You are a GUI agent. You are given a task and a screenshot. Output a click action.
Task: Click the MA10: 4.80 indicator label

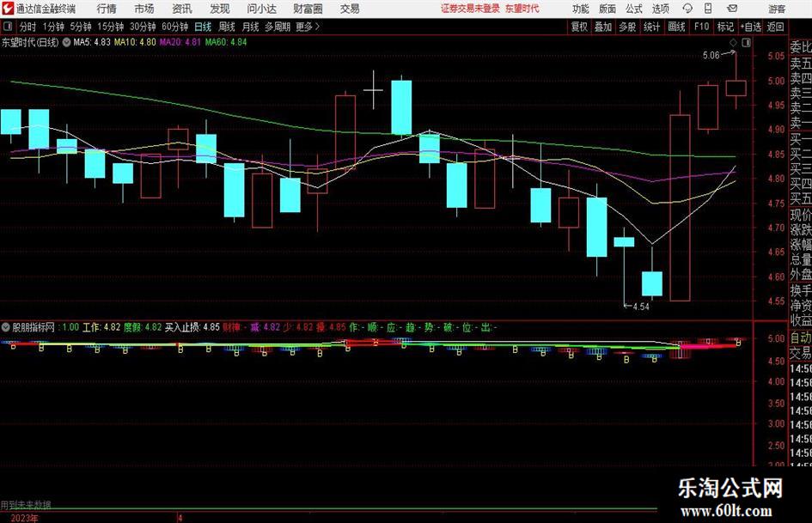pos(135,42)
